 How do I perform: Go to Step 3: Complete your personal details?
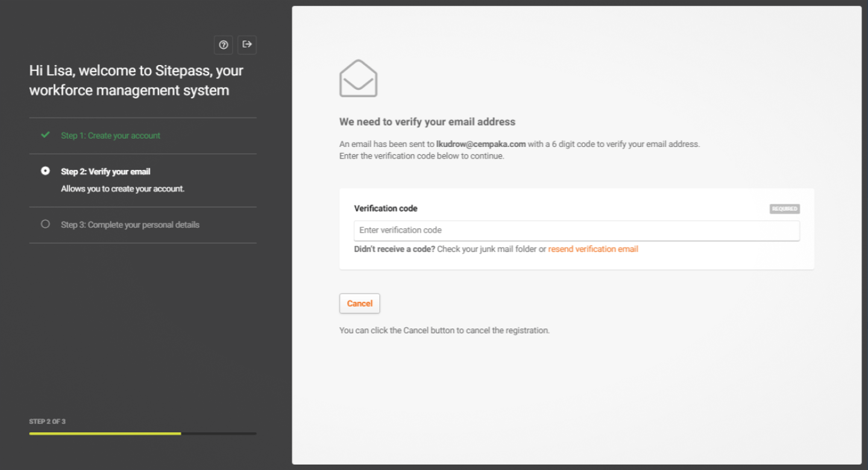point(130,225)
